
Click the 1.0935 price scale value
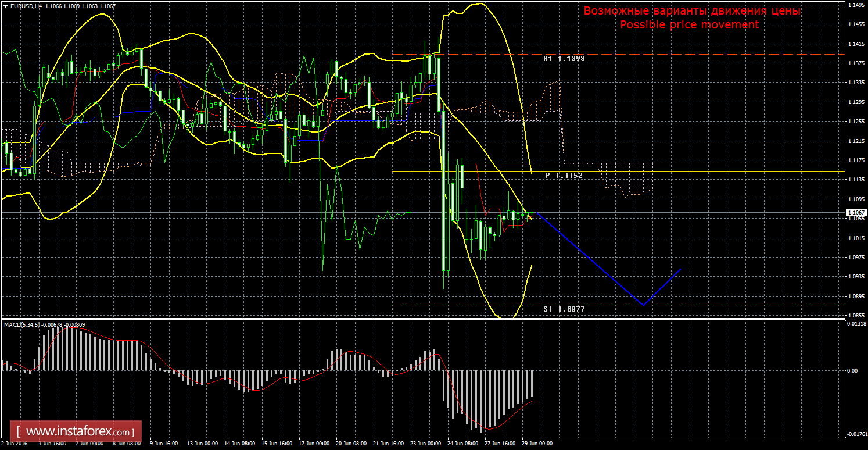856,277
